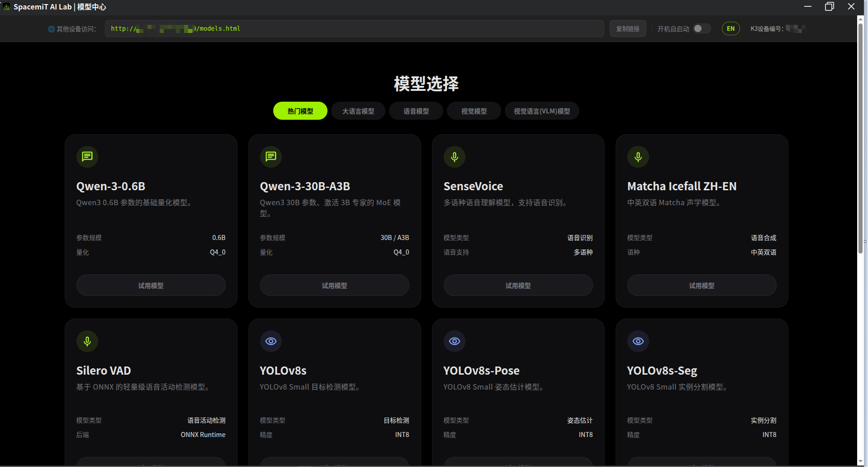Click the Matcha Icefall ZH-EN title
Viewport: 868px width, 470px height.
(682, 186)
